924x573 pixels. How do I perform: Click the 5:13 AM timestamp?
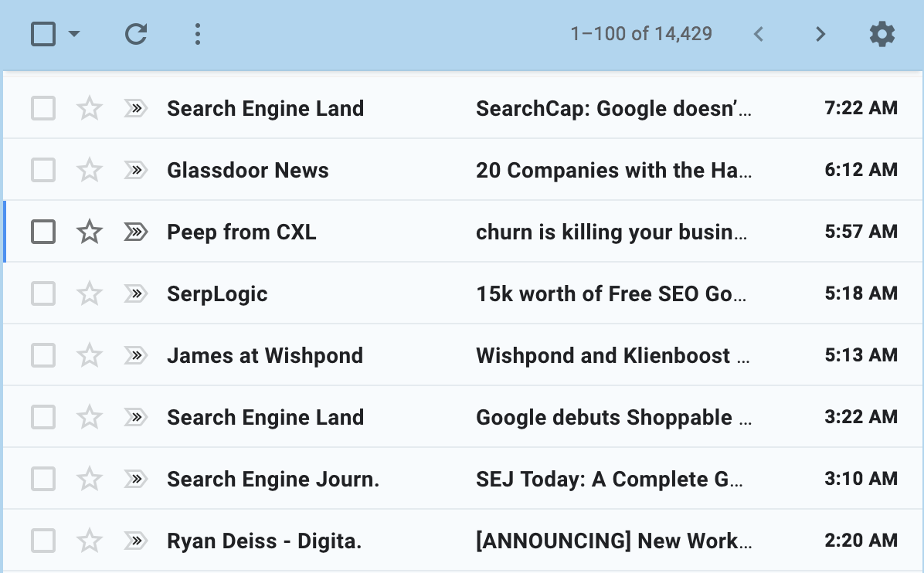tap(861, 355)
